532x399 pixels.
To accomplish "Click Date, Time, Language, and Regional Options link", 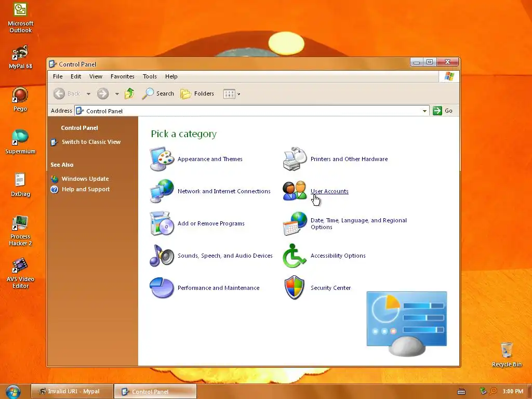I will click(358, 223).
